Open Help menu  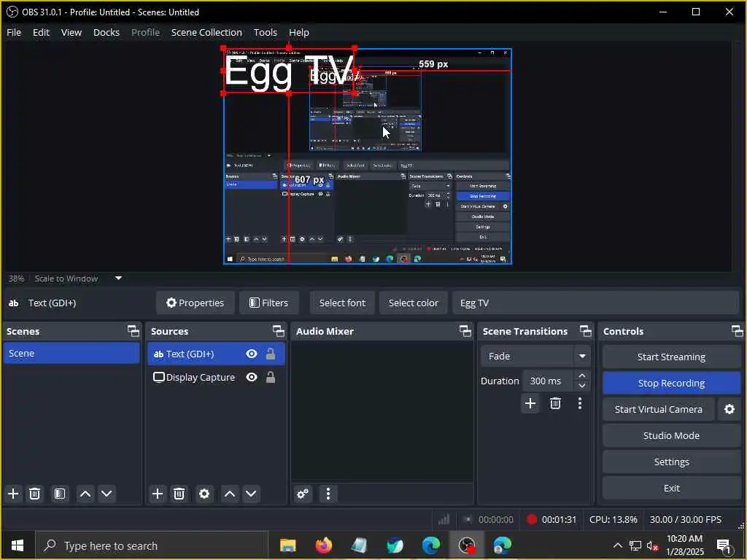(298, 32)
